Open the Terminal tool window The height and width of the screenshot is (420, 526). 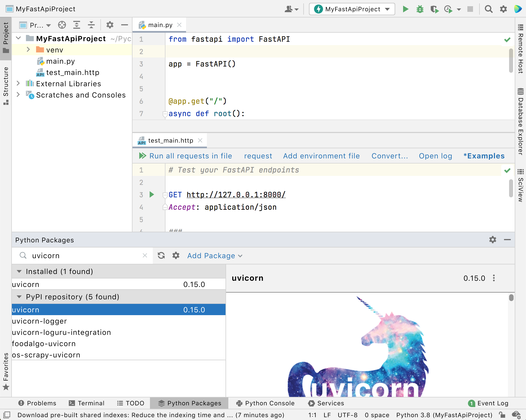(x=87, y=403)
